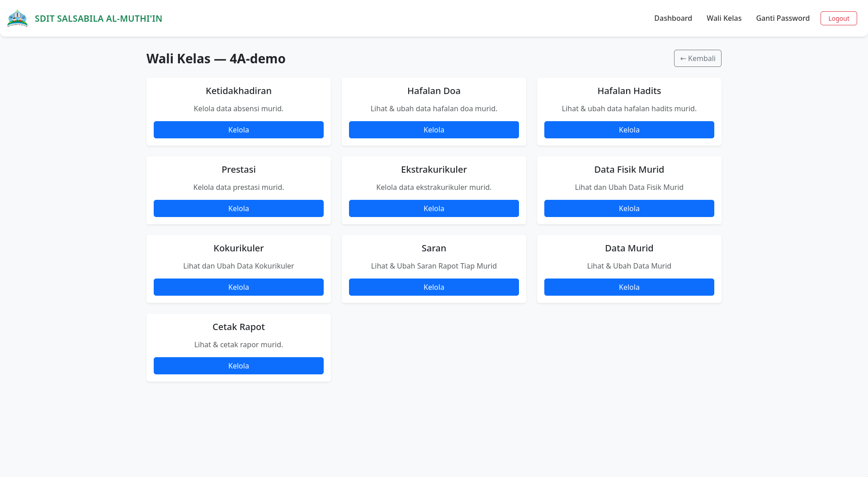
Task: Click Kelola under Ketidakhadiran card
Action: tap(239, 130)
